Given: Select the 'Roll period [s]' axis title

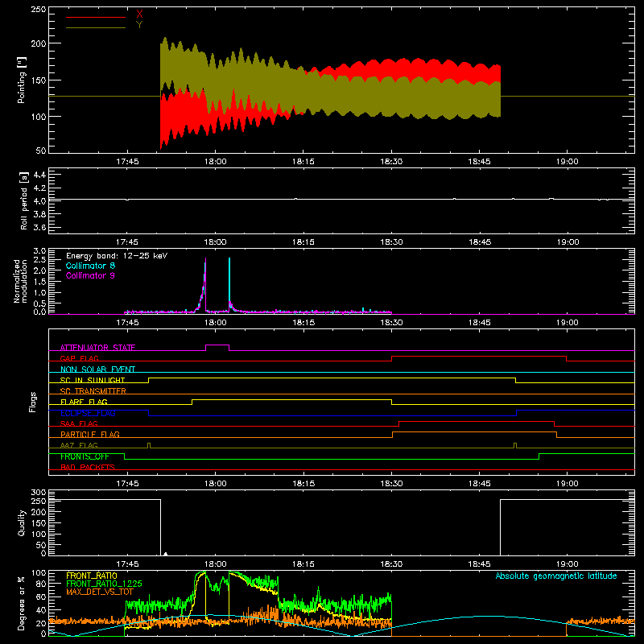Looking at the screenshot, I should coord(24,200).
